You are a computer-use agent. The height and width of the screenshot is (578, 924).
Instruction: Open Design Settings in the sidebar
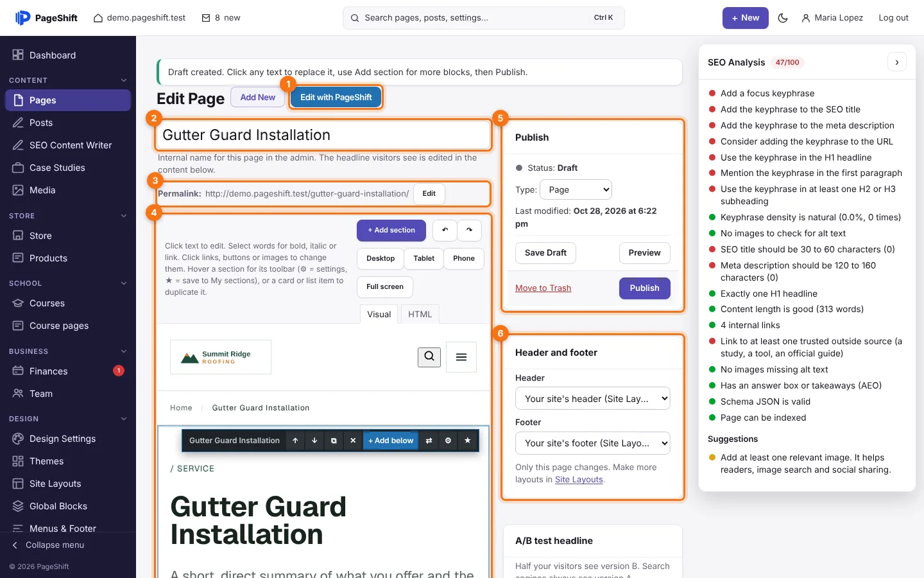tap(68, 439)
